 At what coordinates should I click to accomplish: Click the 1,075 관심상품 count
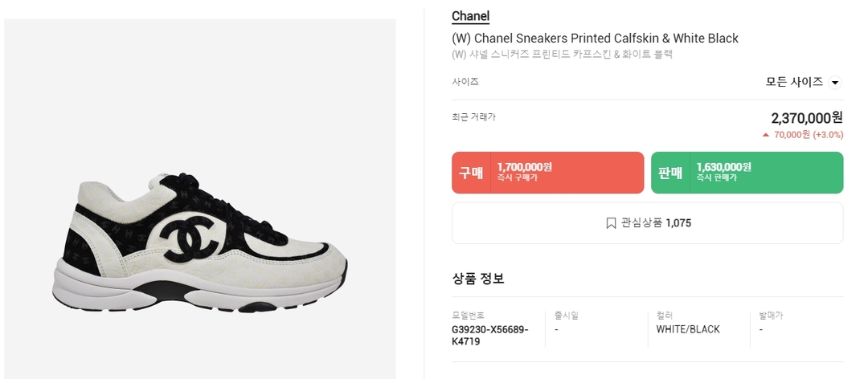[x=678, y=223]
